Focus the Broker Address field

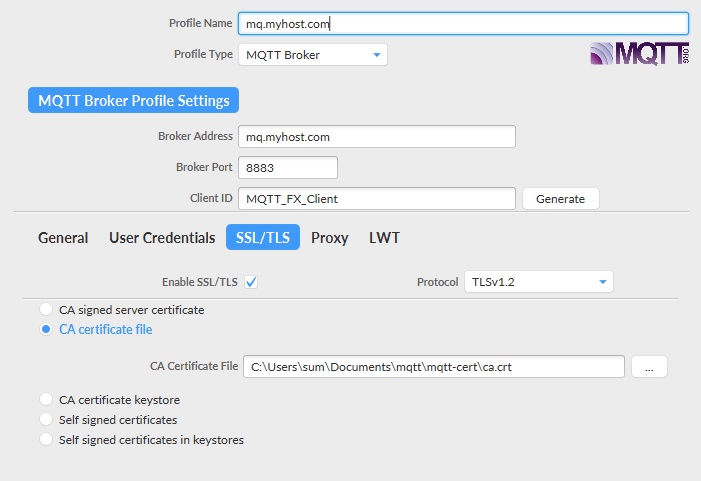tap(377, 137)
